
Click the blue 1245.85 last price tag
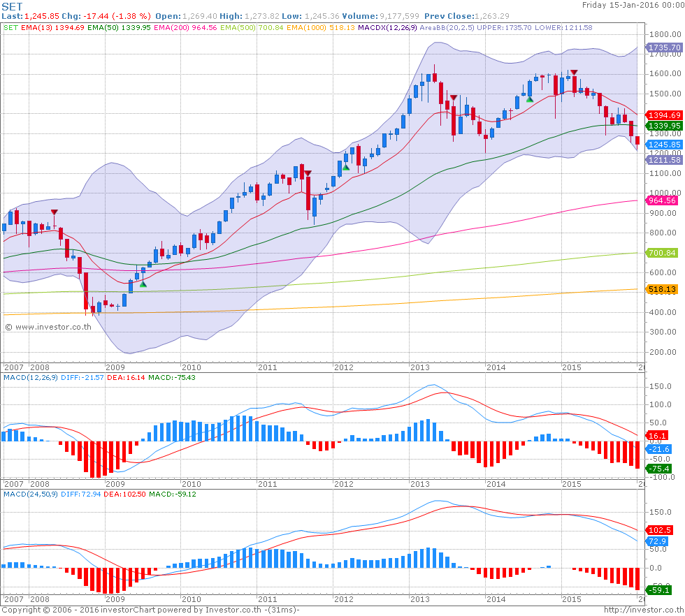pyautogui.click(x=665, y=145)
